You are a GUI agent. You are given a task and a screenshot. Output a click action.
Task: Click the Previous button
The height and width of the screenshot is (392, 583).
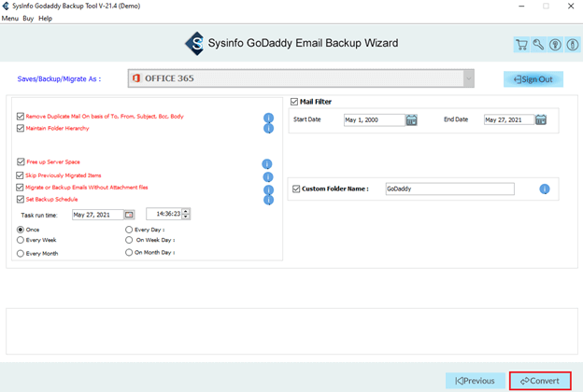click(476, 381)
